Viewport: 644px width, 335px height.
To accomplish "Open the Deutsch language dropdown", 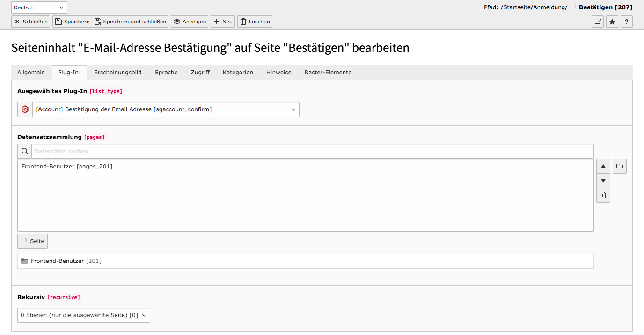I will tap(39, 7).
